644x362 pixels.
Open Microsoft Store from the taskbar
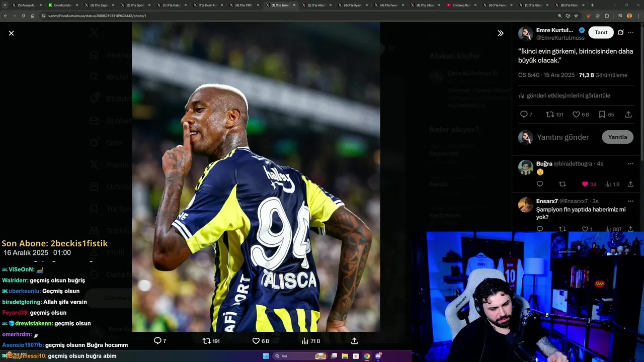tap(356, 356)
